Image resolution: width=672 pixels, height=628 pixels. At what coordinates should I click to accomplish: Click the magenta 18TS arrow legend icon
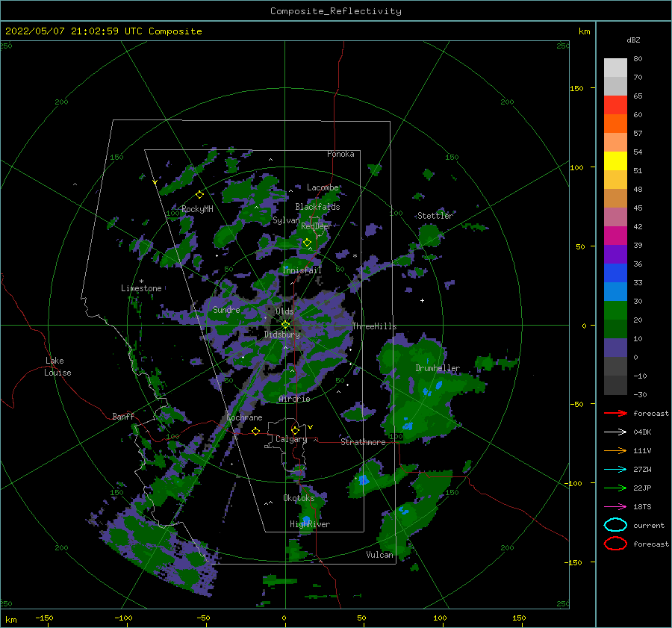615,507
